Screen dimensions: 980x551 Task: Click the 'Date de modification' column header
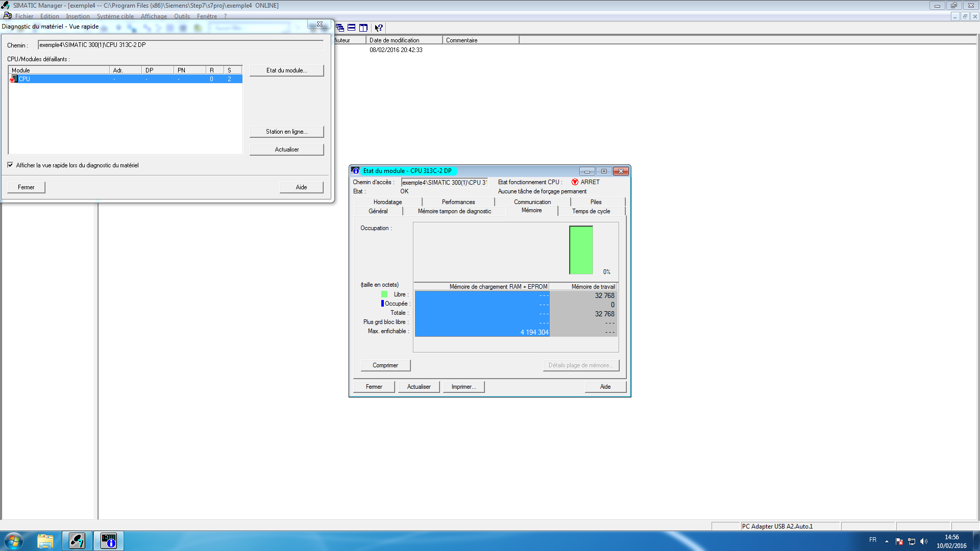click(x=403, y=40)
